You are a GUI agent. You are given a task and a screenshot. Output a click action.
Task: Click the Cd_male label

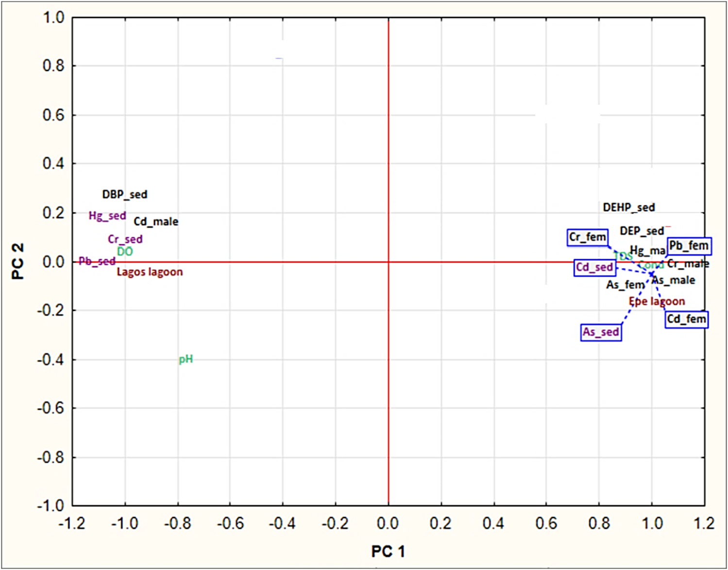pos(156,221)
